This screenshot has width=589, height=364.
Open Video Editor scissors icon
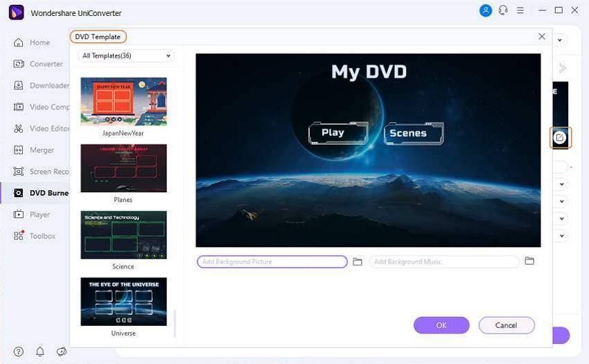click(x=19, y=128)
